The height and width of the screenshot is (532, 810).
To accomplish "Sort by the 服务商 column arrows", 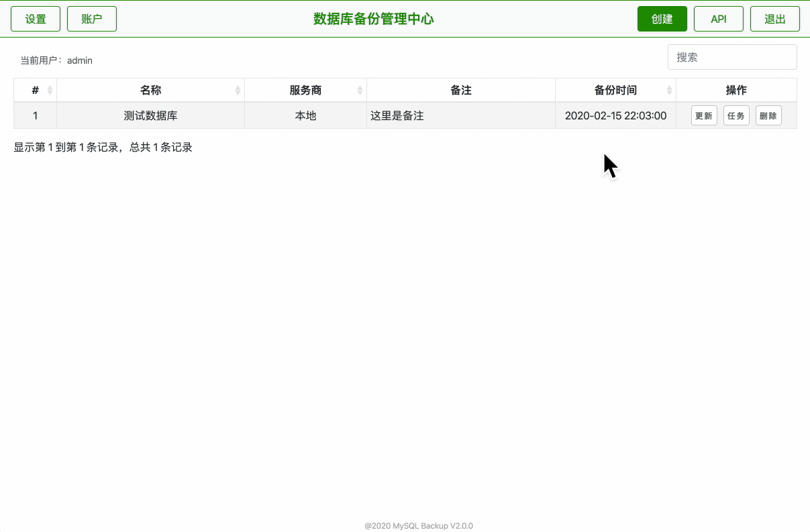I will (360, 91).
